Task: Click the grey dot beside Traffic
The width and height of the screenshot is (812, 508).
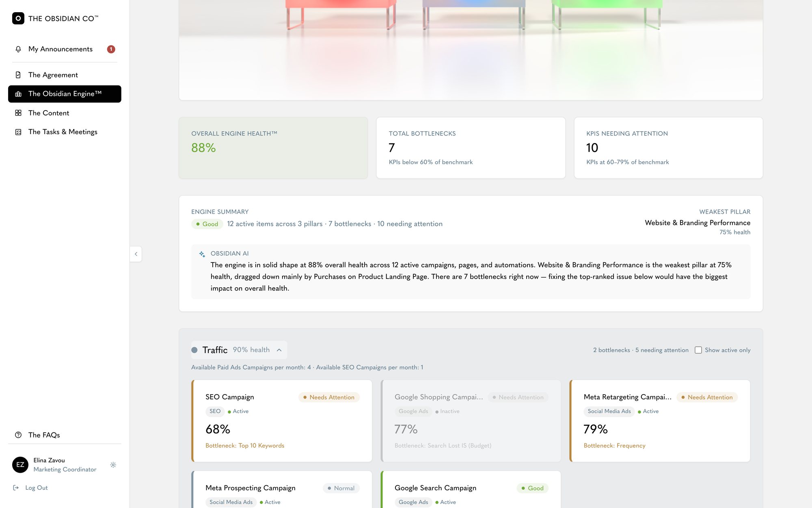Action: pyautogui.click(x=194, y=350)
